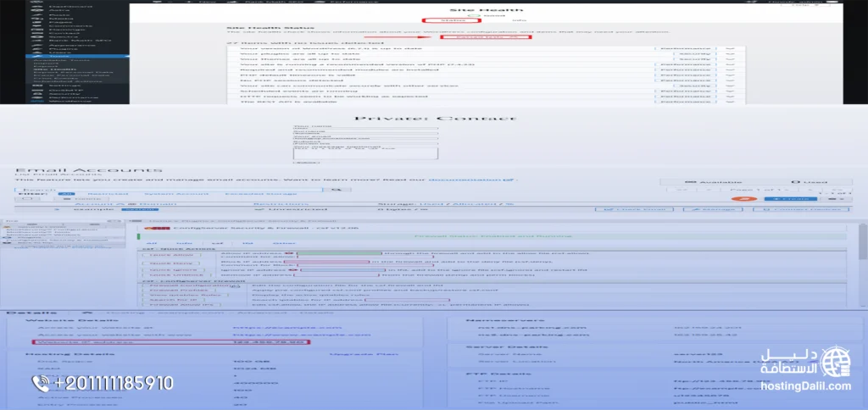The height and width of the screenshot is (410, 868).
Task: Switch to the Info tab in Site Health
Action: click(520, 20)
